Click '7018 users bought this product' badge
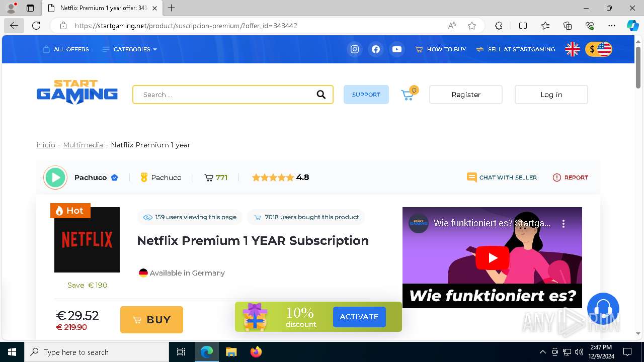 click(306, 217)
